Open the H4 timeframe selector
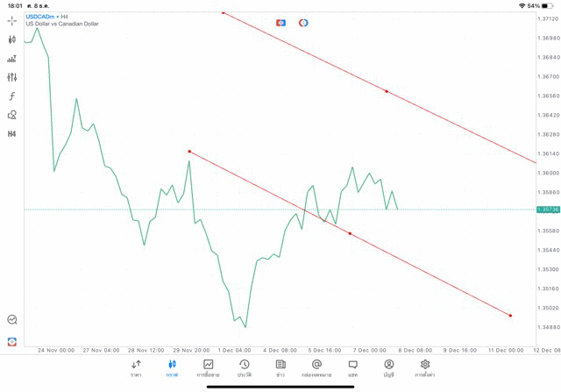 click(12, 134)
